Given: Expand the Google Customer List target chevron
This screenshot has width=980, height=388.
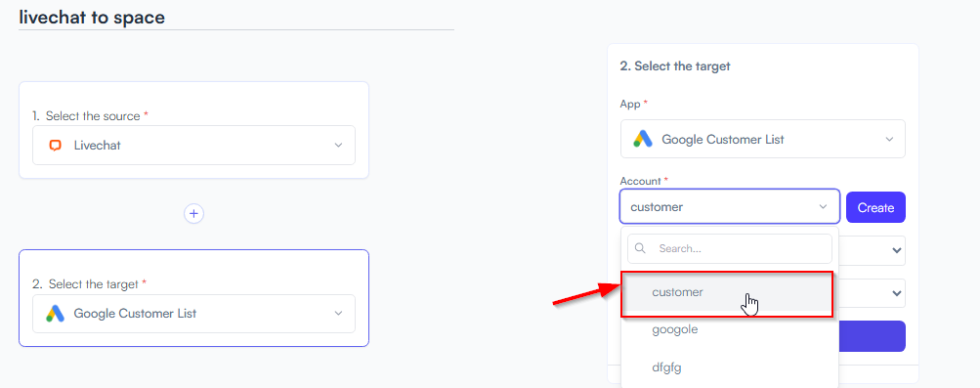Looking at the screenshot, I should click(x=338, y=313).
